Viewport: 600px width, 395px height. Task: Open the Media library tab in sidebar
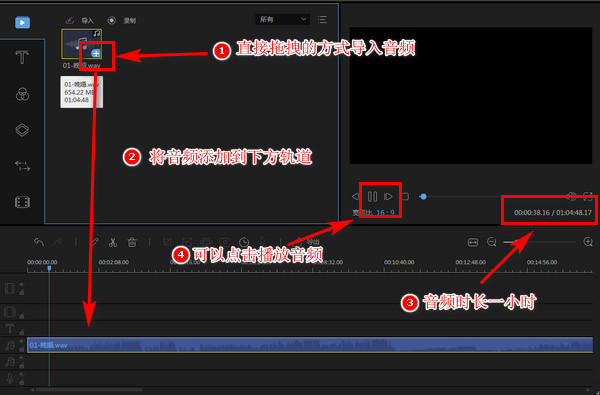(x=22, y=23)
